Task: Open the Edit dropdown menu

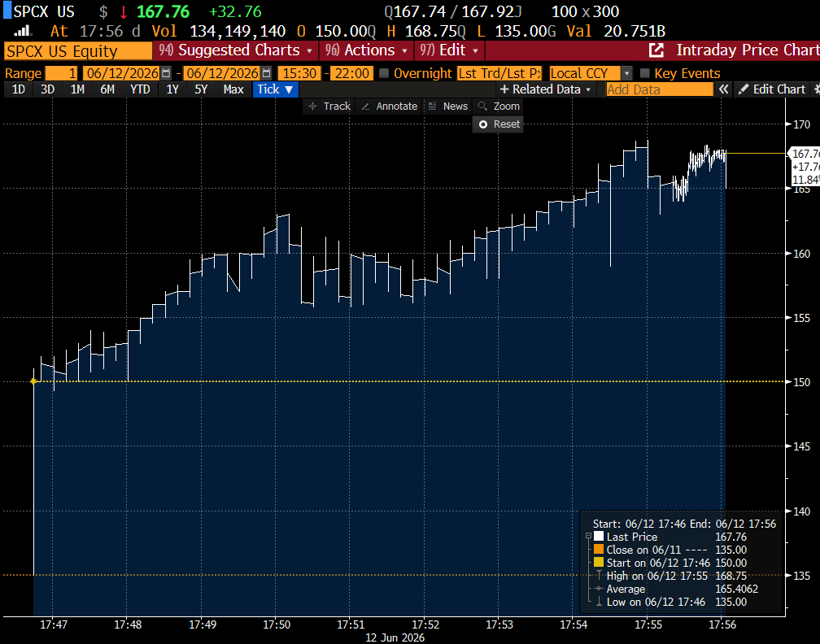Action: click(x=450, y=50)
